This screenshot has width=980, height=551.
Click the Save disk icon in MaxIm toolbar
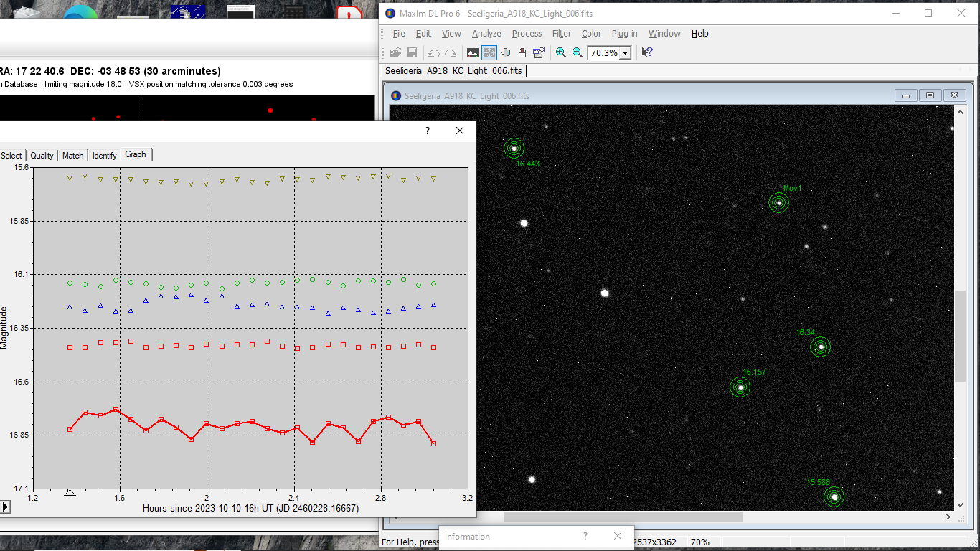pyautogui.click(x=412, y=52)
